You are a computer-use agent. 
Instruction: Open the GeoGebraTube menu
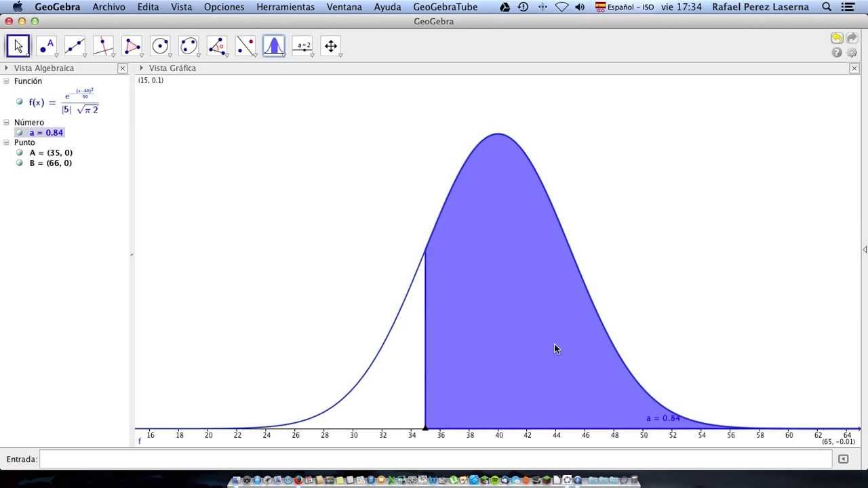point(445,7)
